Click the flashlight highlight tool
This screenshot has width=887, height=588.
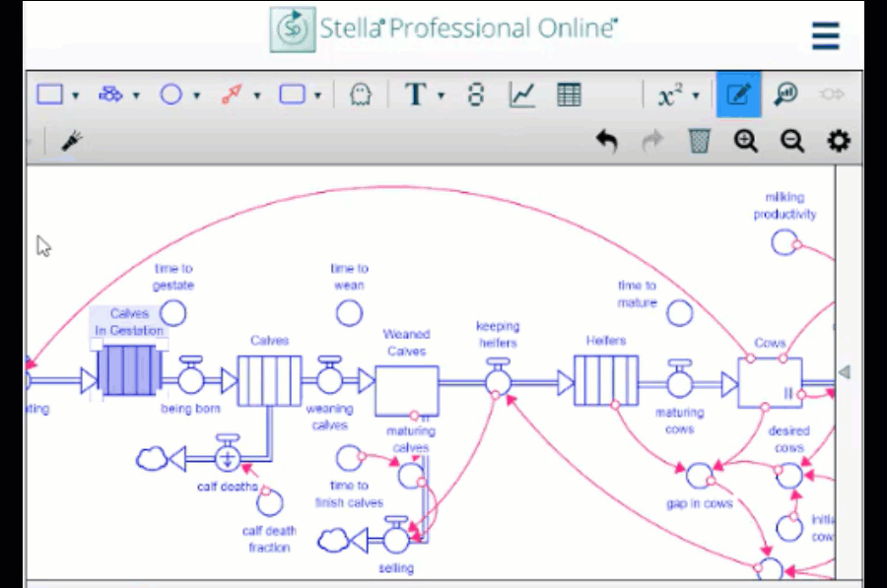(x=72, y=140)
